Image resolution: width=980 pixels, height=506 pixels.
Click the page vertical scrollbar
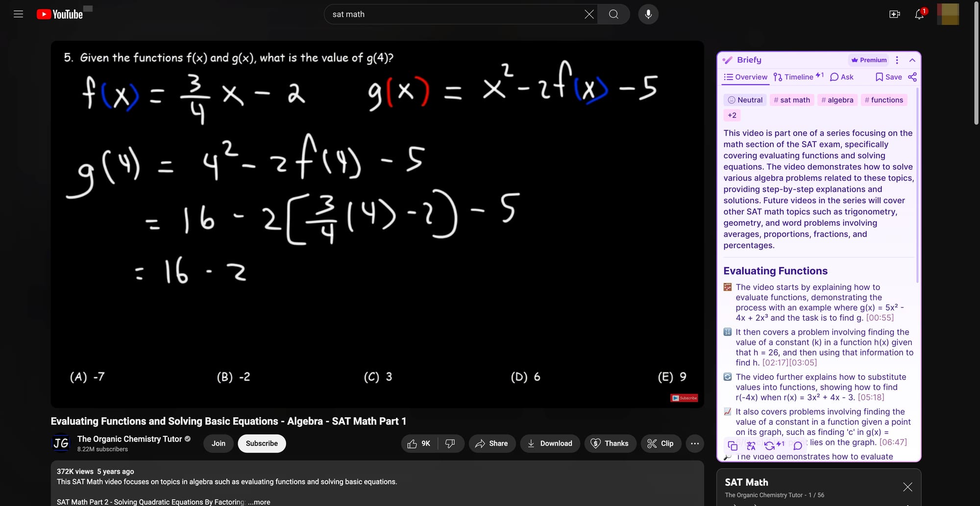(x=976, y=64)
